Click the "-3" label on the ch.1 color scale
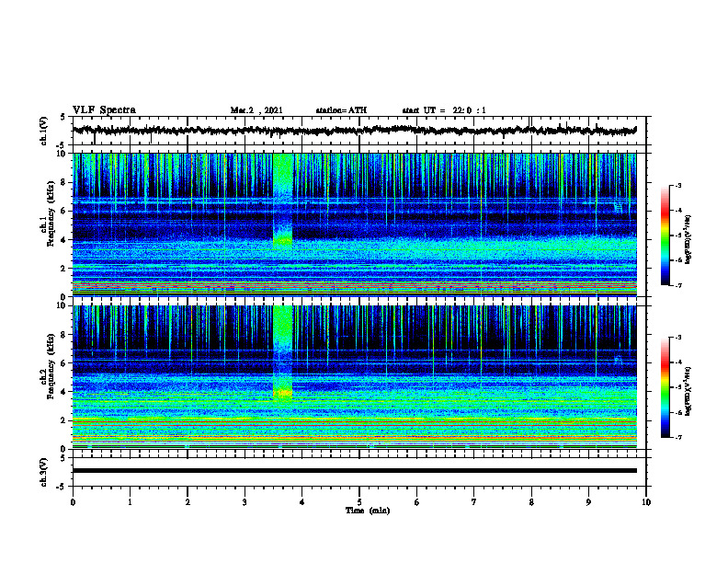This screenshot has height=563, width=728. [678, 185]
